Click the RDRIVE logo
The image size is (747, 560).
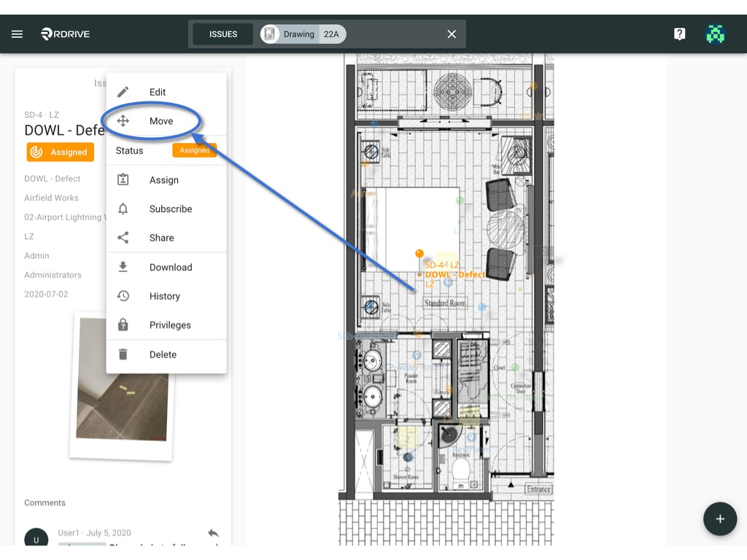pyautogui.click(x=65, y=34)
